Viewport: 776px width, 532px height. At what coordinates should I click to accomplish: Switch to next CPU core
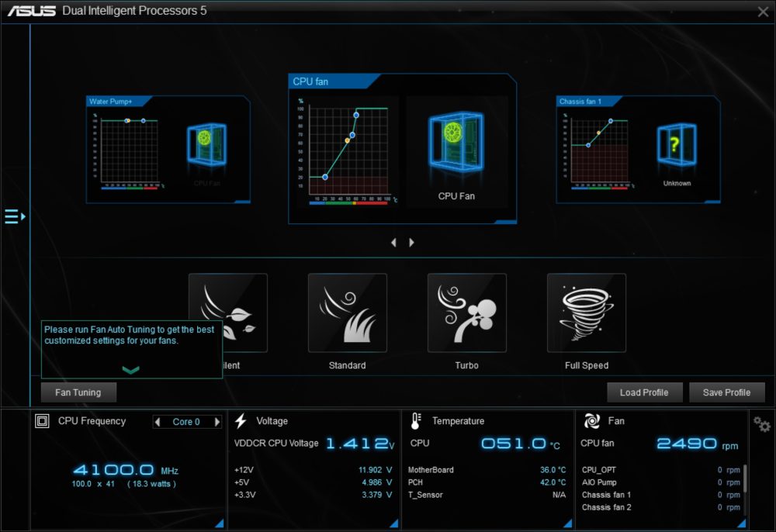tap(217, 422)
